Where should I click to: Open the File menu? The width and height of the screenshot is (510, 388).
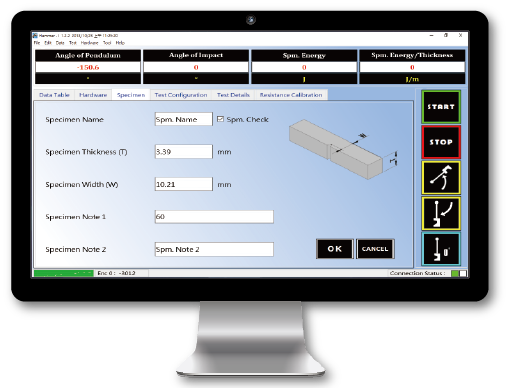37,43
